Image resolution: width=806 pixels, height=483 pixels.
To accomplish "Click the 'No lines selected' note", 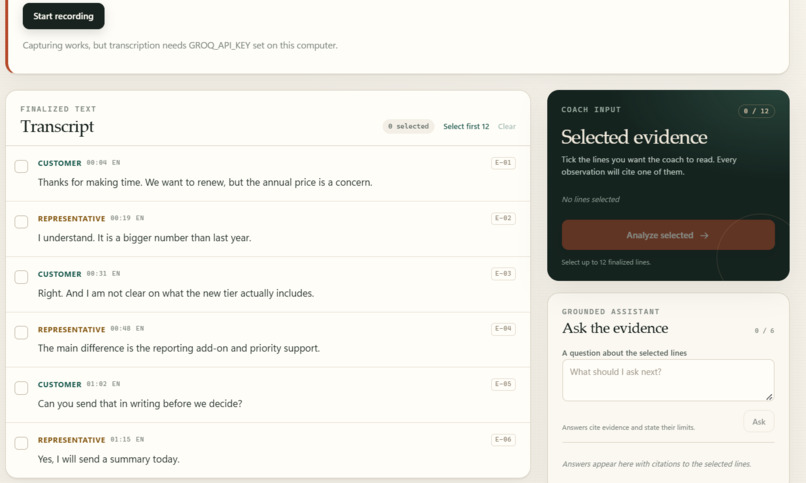I will pyautogui.click(x=591, y=199).
